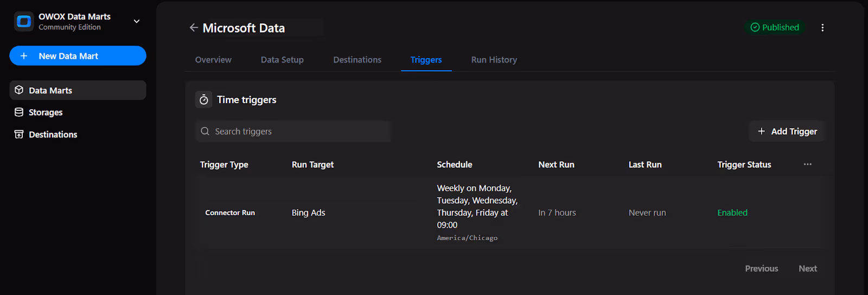Sort by the Run Target column header

pyautogui.click(x=312, y=165)
